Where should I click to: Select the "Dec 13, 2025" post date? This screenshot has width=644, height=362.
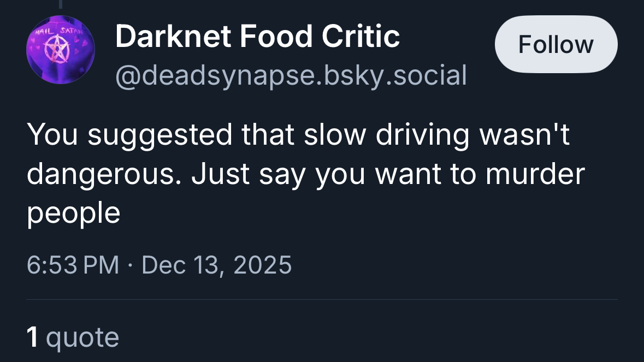click(216, 265)
